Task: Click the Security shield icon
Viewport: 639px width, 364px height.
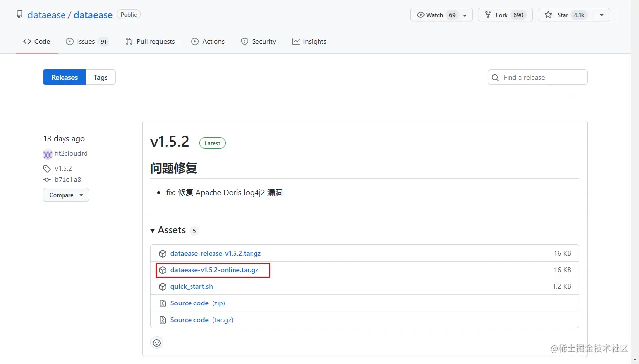Action: (x=245, y=41)
